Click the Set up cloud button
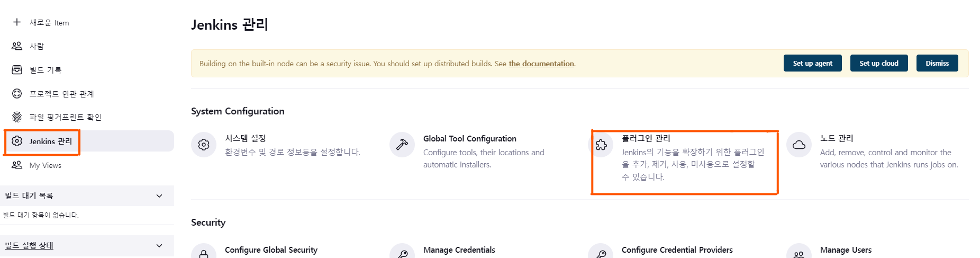Image resolution: width=980 pixels, height=258 pixels. 878,63
